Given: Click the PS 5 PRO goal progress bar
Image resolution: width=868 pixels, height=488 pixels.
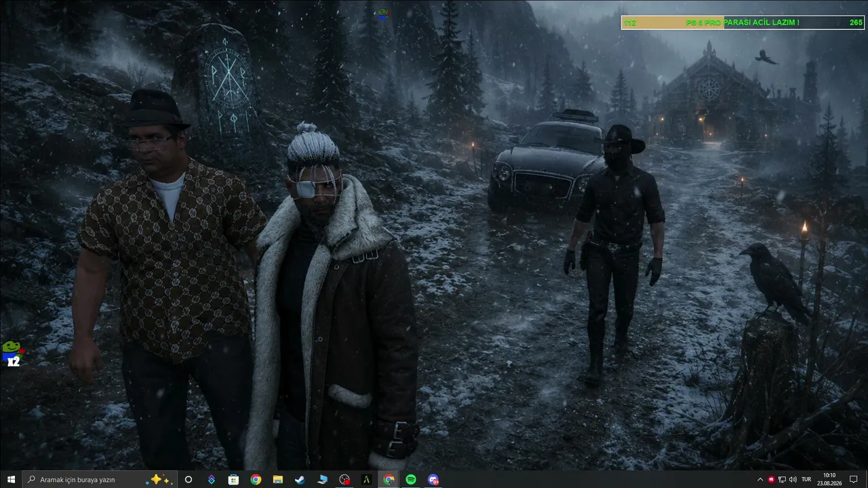Looking at the screenshot, I should [x=743, y=22].
